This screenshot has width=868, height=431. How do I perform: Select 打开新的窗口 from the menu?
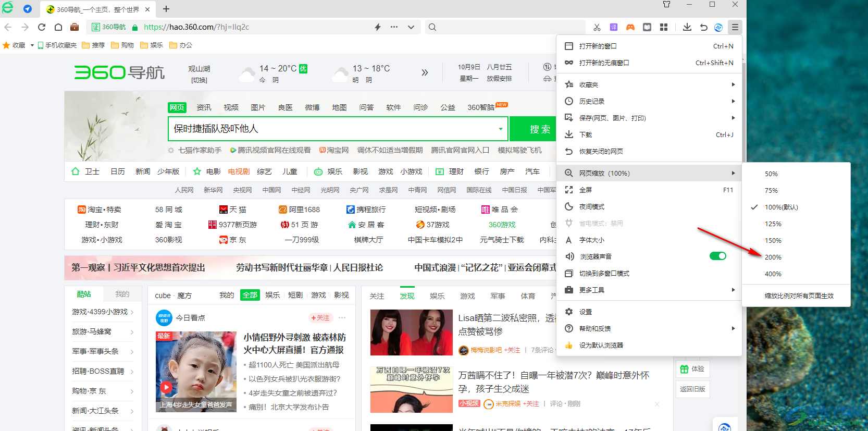point(649,46)
